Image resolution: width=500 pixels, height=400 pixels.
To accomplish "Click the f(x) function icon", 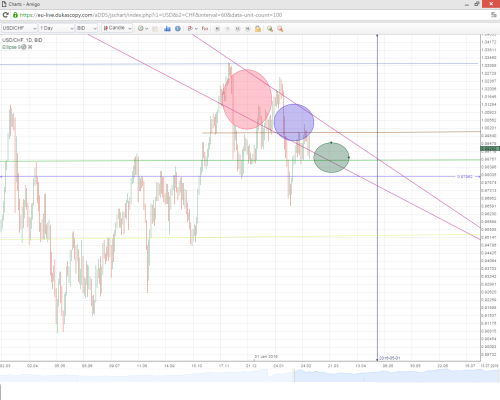I will pos(205,29).
